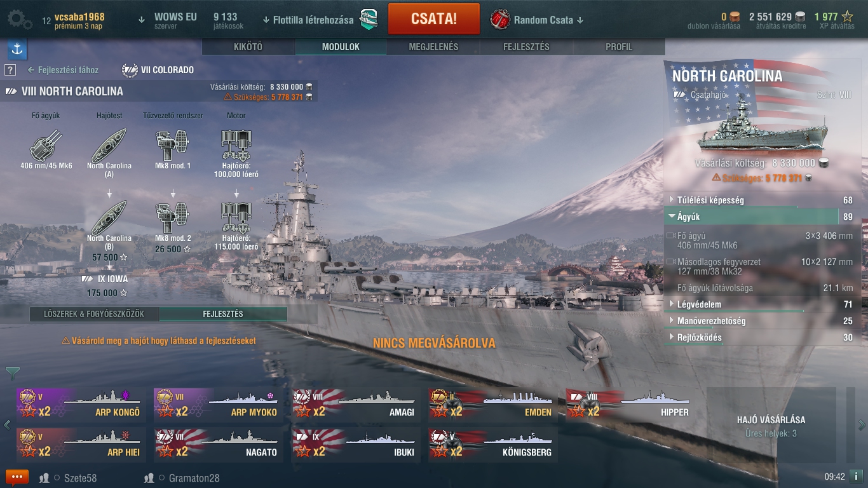Click the info icon beside the clock
The width and height of the screenshot is (868, 488).
coord(857,476)
